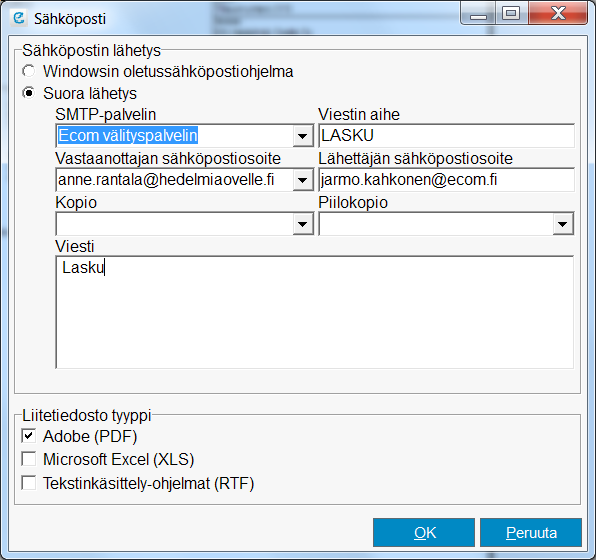The image size is (596, 560).
Task: Click in the Viesti message text area
Action: click(315, 313)
